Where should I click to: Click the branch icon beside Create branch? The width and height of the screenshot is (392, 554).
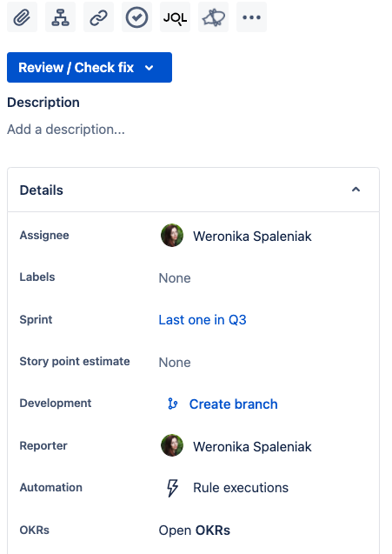coord(173,404)
